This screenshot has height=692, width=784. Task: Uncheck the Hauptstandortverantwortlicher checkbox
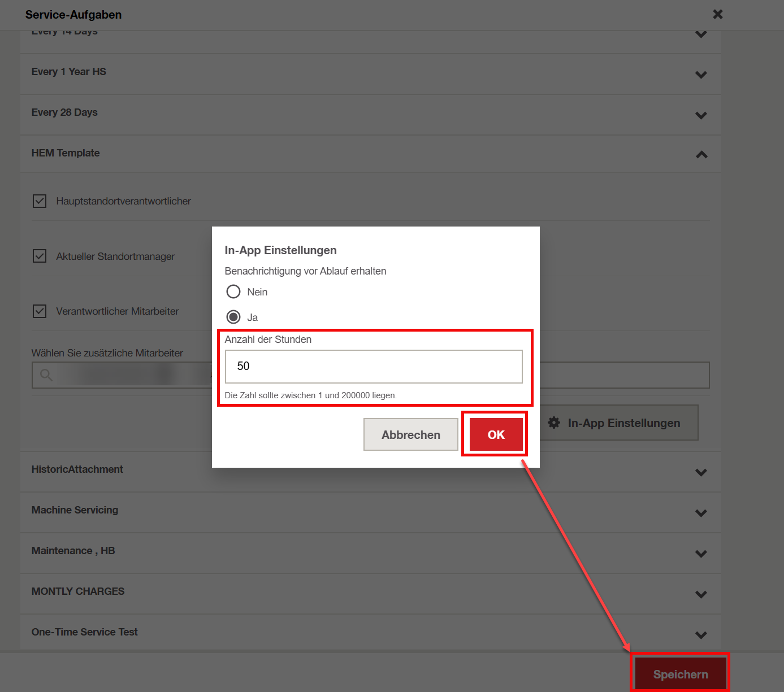click(40, 201)
